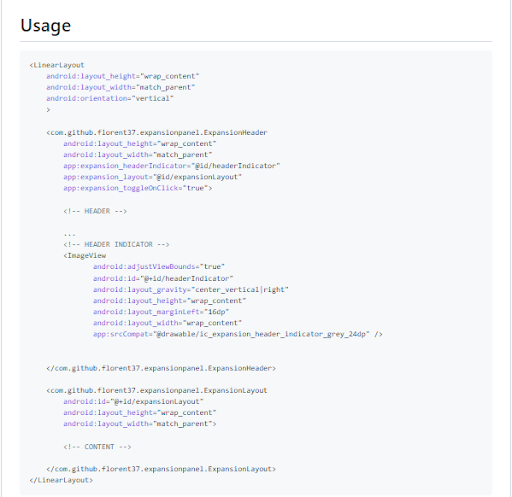The height and width of the screenshot is (497, 512).
Task: Click the opening <LinearLayout tag line
Action: pyautogui.click(x=57, y=65)
